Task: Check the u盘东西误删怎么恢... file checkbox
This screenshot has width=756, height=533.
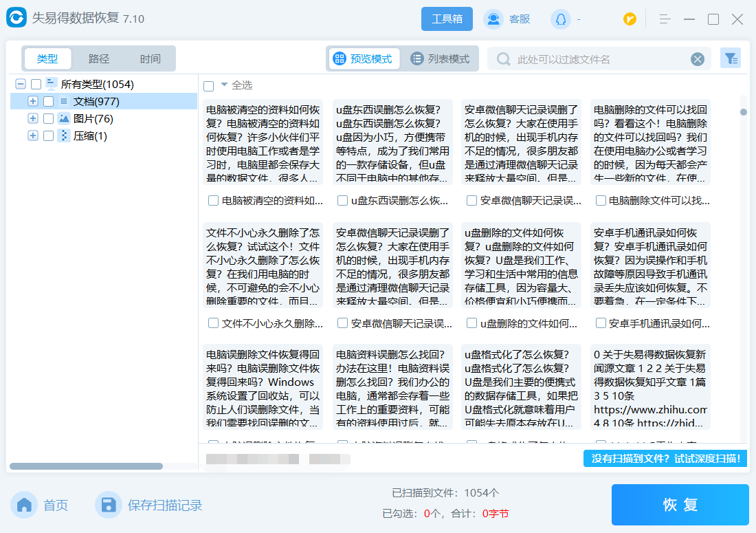Action: [342, 200]
